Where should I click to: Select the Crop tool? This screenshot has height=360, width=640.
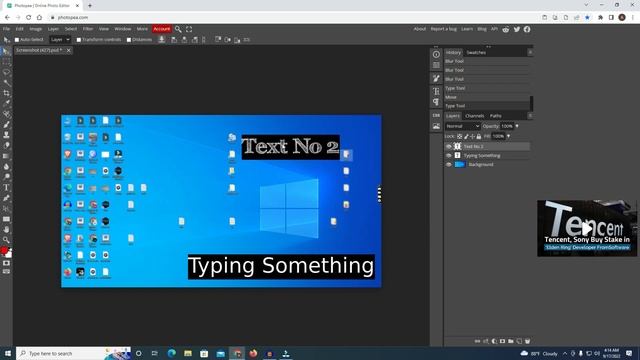(x=6, y=93)
